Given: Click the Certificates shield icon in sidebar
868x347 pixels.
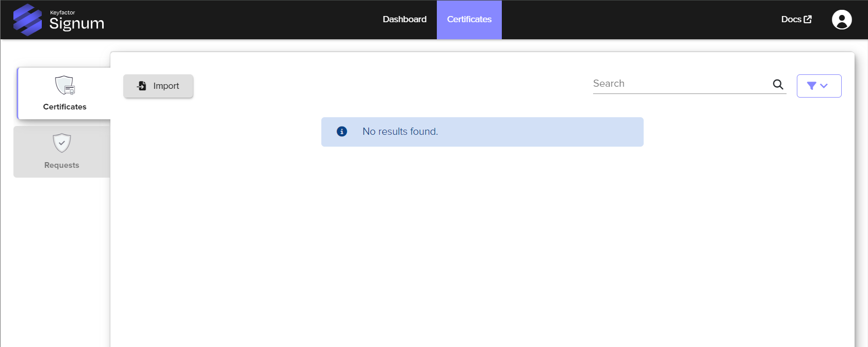Looking at the screenshot, I should click(65, 85).
